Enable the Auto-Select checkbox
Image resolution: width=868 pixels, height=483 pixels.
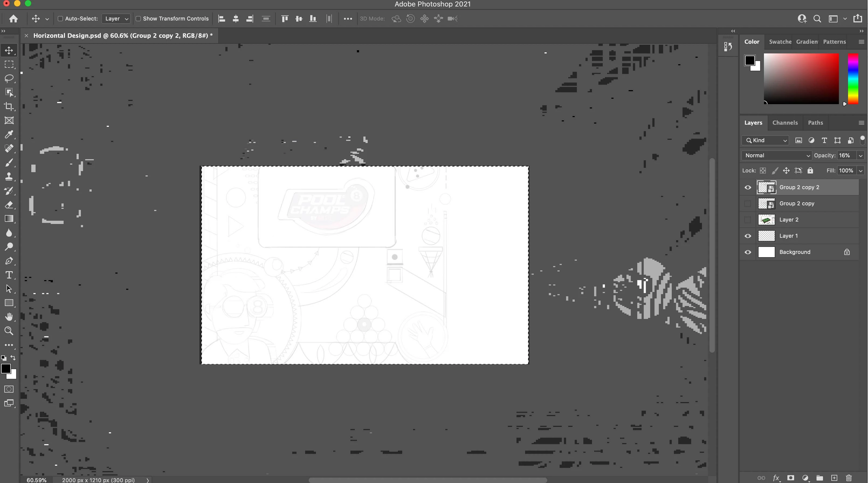tap(60, 19)
